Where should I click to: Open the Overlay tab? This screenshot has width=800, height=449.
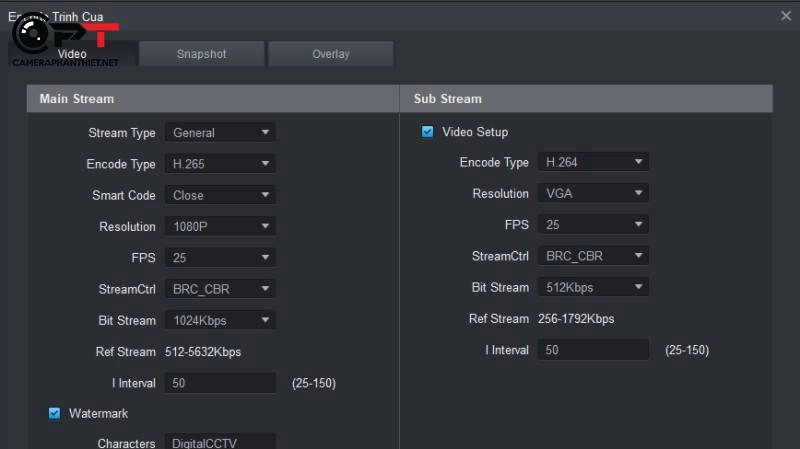click(x=330, y=54)
